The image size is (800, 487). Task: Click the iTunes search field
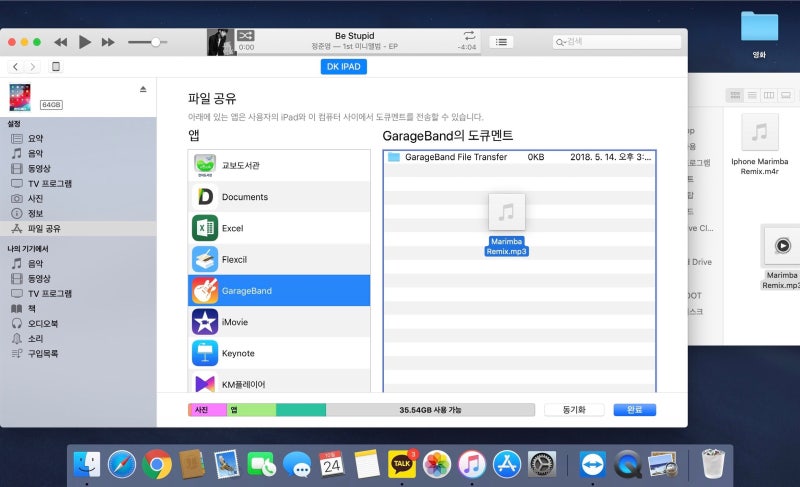pyautogui.click(x=616, y=42)
